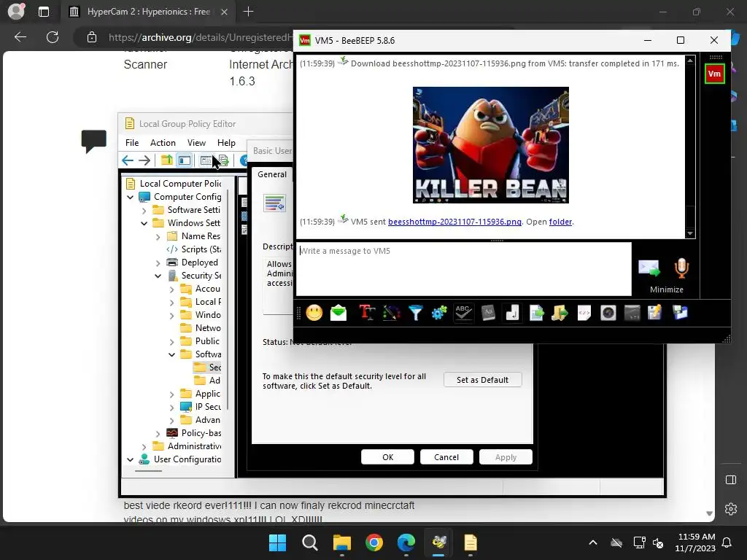Click the chat scrollbar up arrow
The image size is (747, 560).
coord(690,61)
